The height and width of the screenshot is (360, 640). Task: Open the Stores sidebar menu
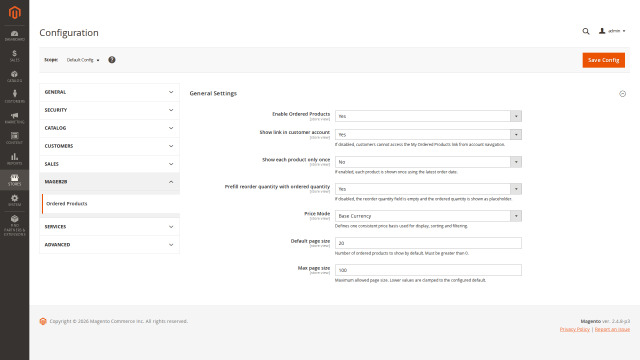coord(14,180)
